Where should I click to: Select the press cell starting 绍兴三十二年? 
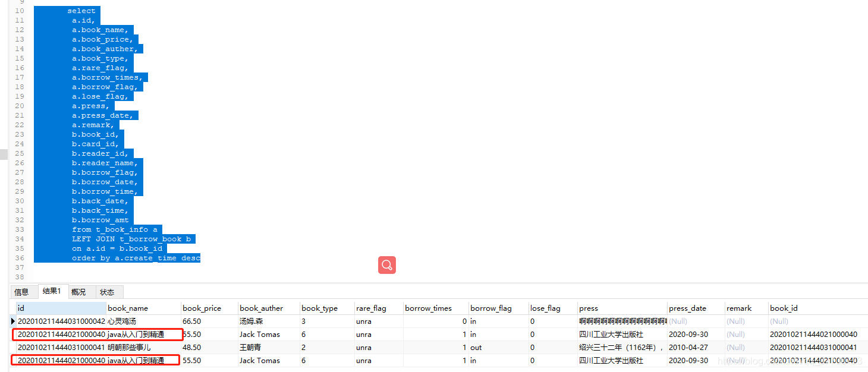(x=622, y=348)
